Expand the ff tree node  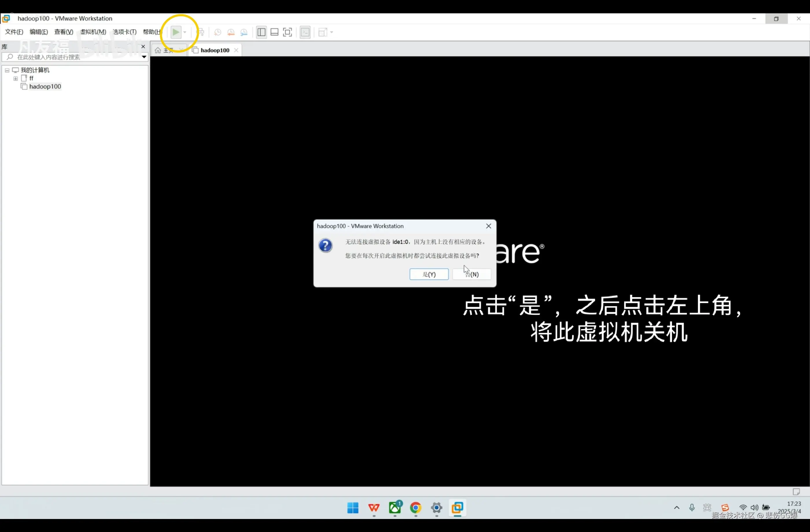(x=16, y=79)
